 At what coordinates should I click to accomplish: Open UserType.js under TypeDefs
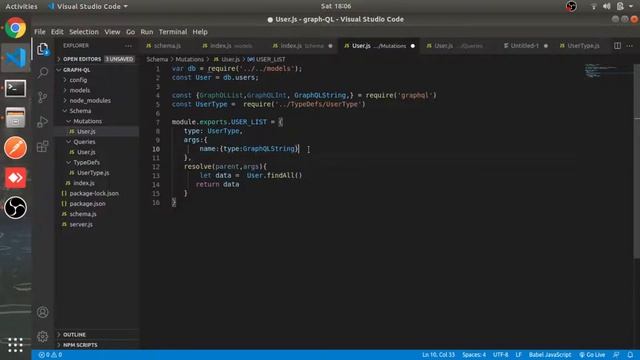93,173
